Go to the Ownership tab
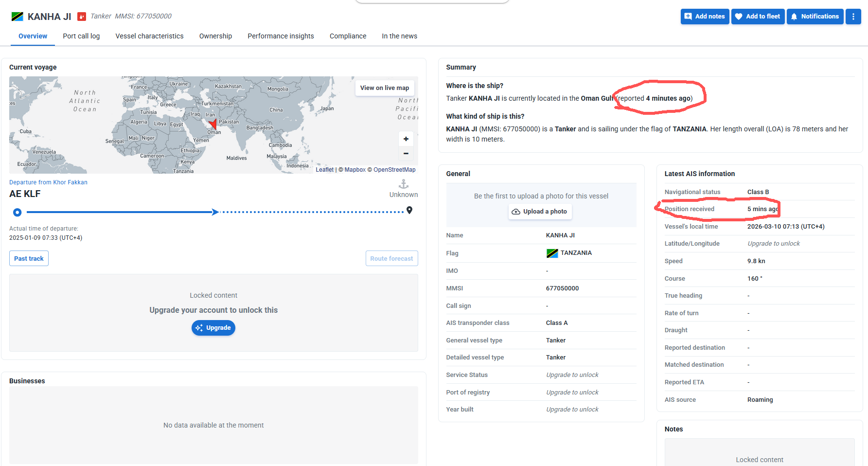Screen dimensions: 868x466 pos(215,36)
